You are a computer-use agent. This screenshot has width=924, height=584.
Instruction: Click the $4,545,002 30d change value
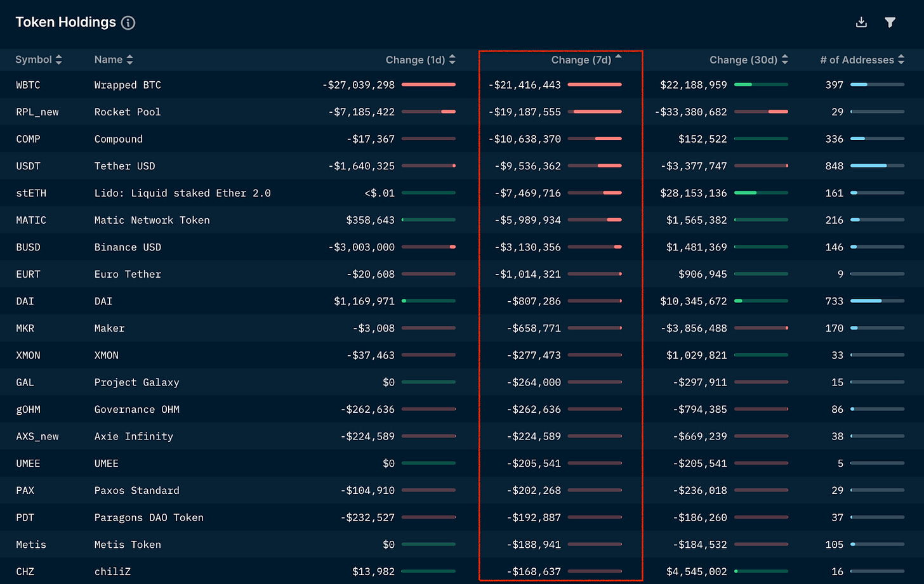pyautogui.click(x=697, y=572)
